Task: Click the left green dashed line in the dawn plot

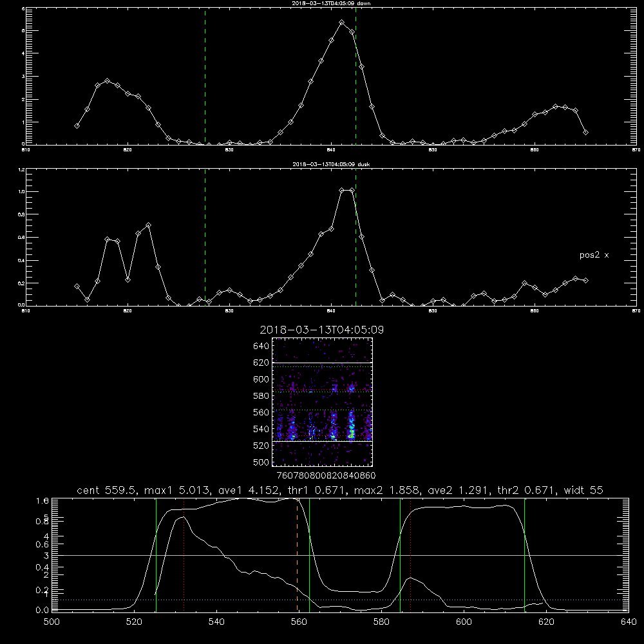Action: coord(205,77)
